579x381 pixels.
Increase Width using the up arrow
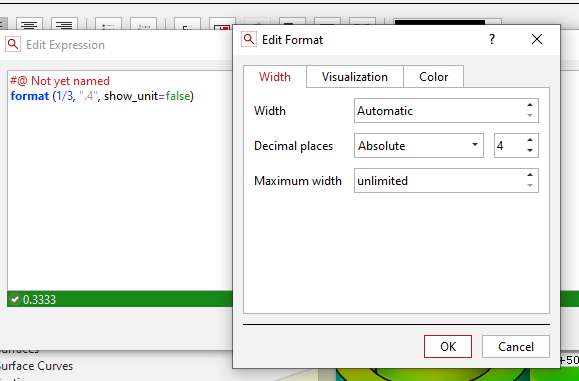tap(530, 105)
